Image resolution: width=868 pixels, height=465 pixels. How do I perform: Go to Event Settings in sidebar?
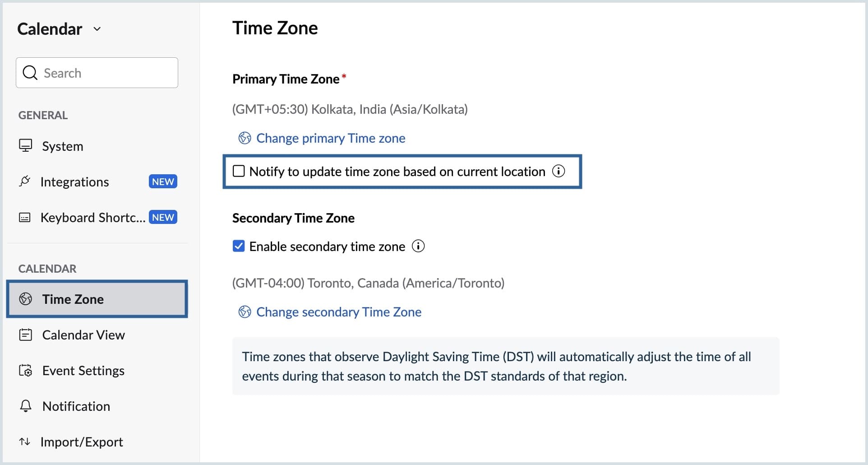pos(83,371)
